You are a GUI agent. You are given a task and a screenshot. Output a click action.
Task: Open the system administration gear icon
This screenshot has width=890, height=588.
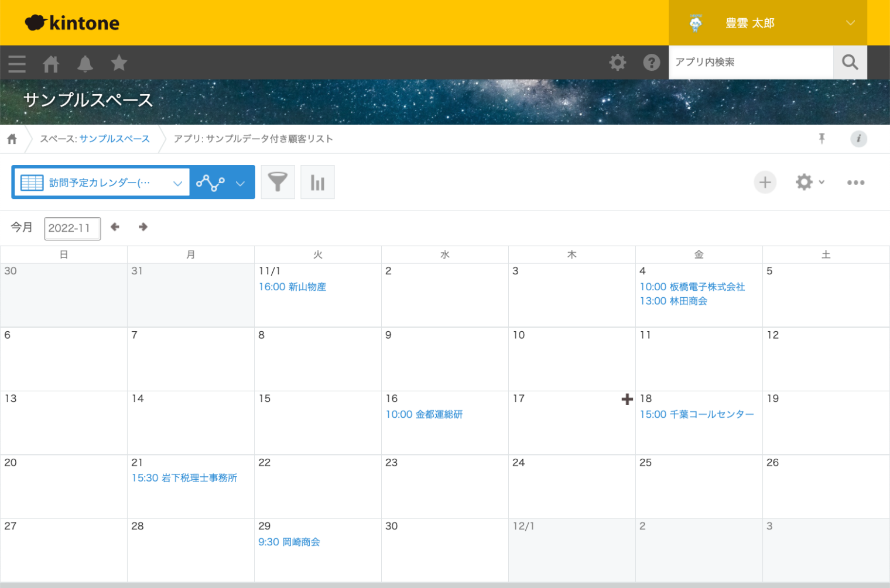617,62
